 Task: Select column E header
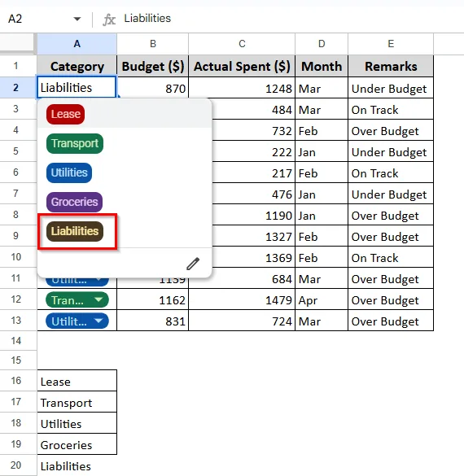(x=391, y=44)
